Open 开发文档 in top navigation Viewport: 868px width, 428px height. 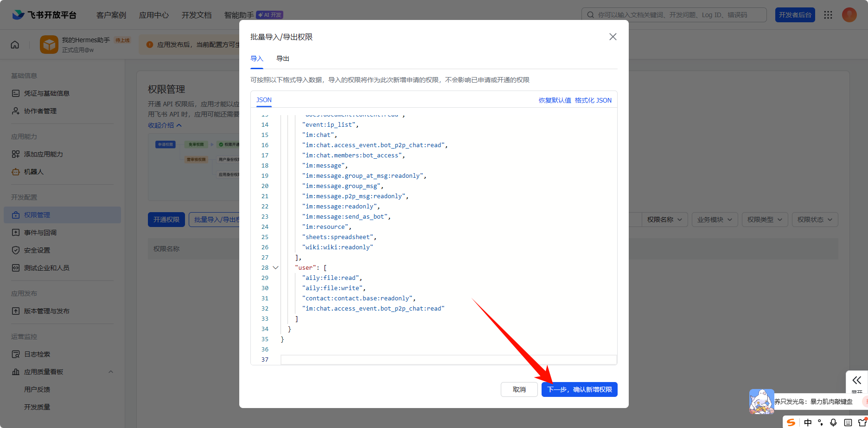click(197, 15)
